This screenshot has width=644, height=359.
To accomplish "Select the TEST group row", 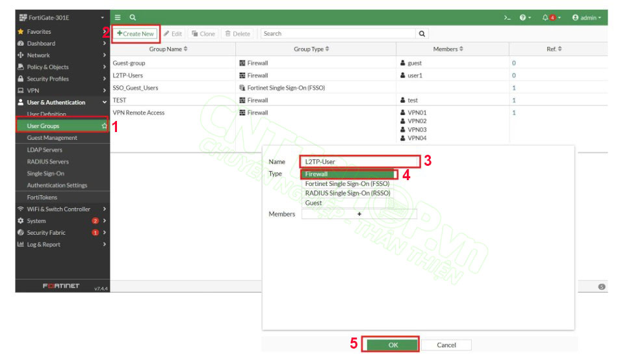I will pos(359,100).
